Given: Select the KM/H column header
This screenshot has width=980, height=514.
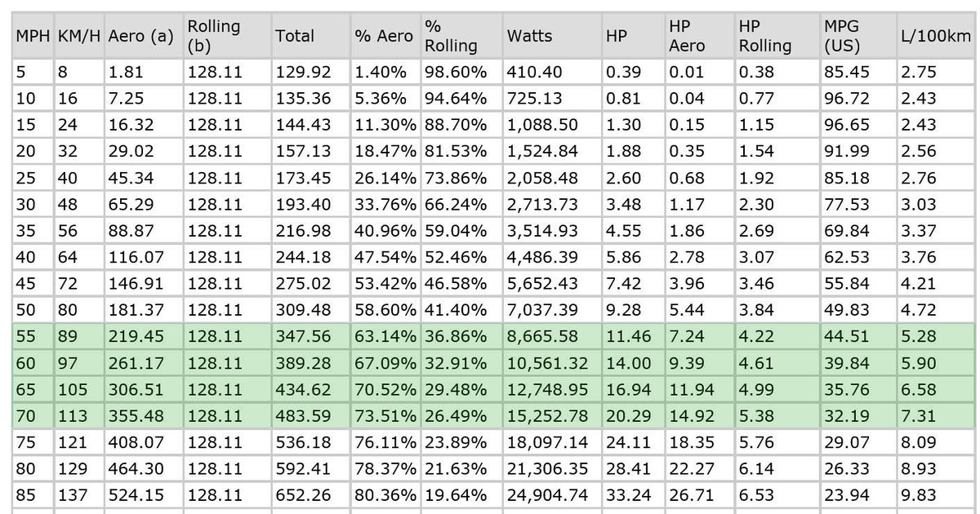Looking at the screenshot, I should point(78,36).
